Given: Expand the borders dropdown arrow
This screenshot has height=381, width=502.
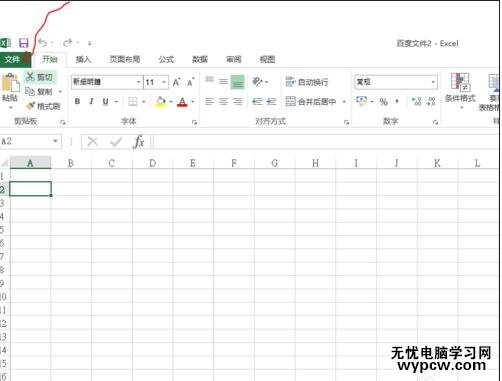Looking at the screenshot, I should tap(144, 102).
